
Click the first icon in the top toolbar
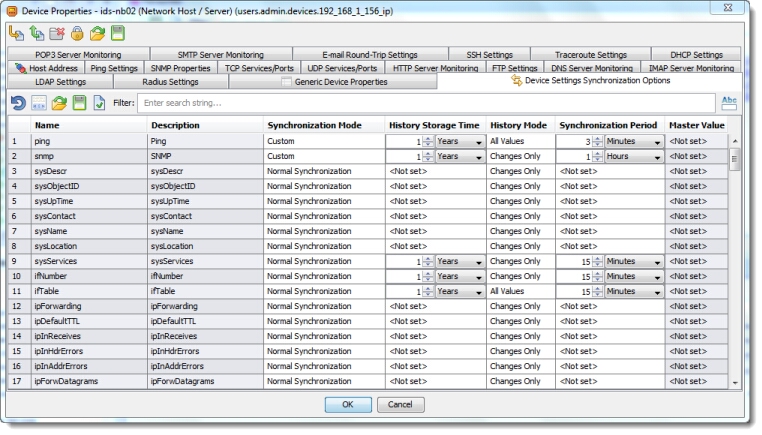[x=16, y=33]
